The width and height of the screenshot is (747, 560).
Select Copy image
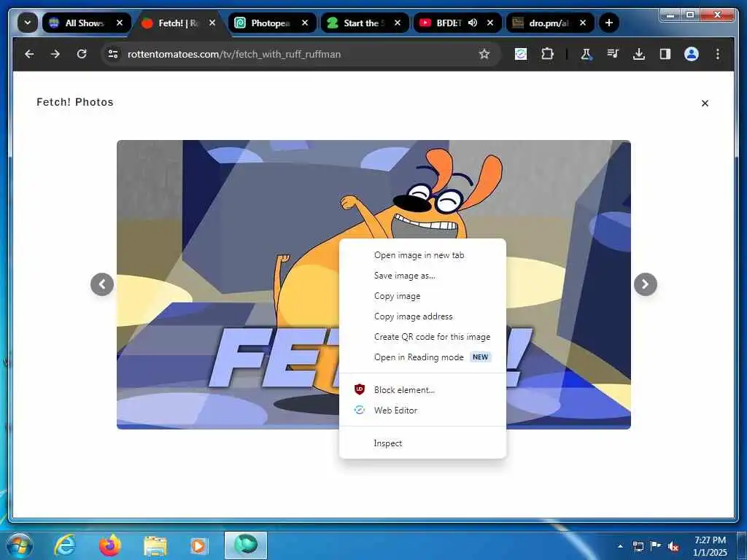click(422, 296)
